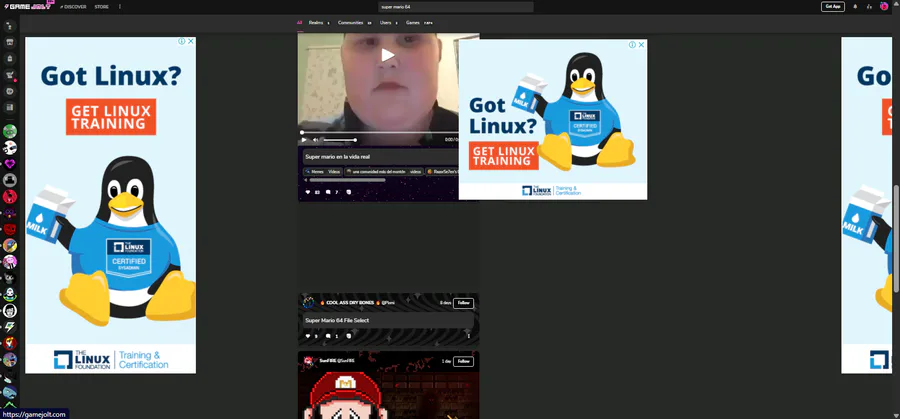Open ad info icon on the center Linux ad
Screen dimensions: 900x419
(x=632, y=45)
